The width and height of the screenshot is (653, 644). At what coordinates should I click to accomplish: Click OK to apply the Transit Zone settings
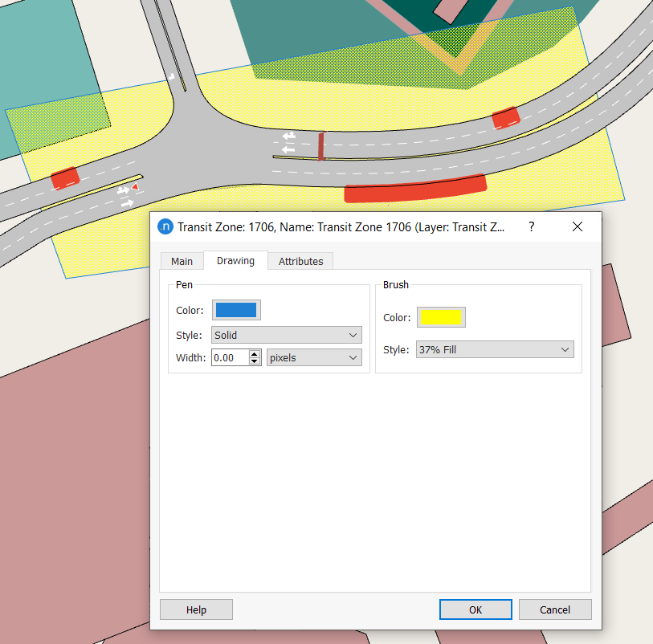pyautogui.click(x=475, y=609)
